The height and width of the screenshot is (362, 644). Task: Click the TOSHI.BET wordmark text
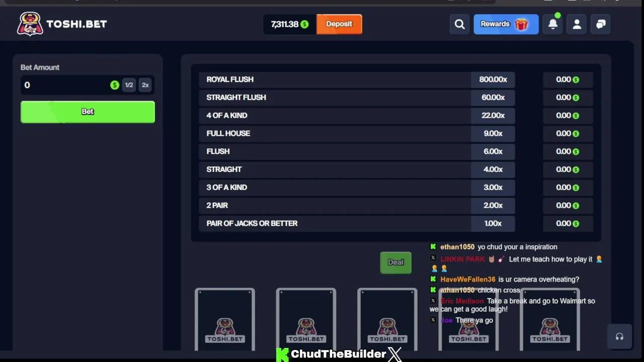pyautogui.click(x=76, y=24)
